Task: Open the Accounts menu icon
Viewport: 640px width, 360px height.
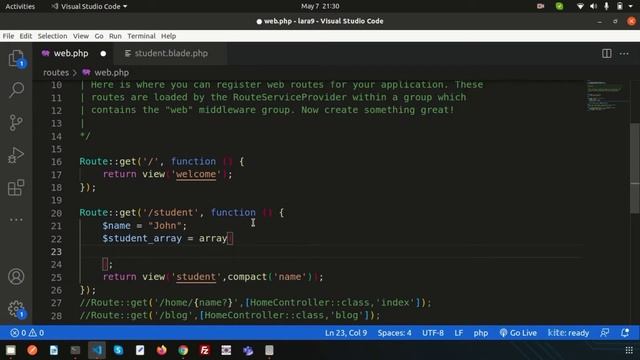Action: [x=16, y=276]
